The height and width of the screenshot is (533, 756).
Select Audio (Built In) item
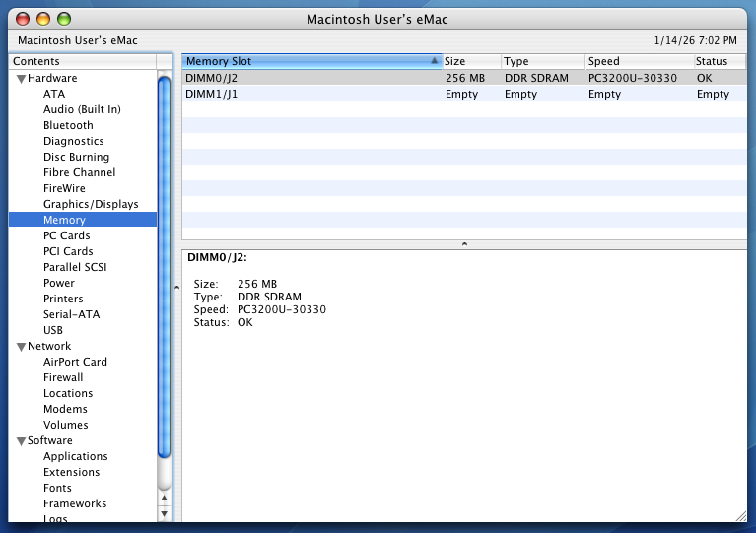coord(82,110)
